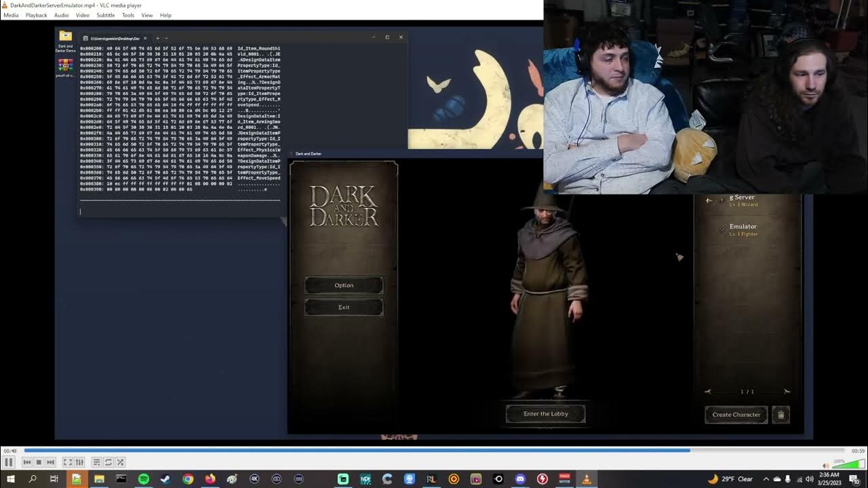Open the weather widget showing 29°F Clear
Viewport: 868px width, 488px height.
[730, 479]
